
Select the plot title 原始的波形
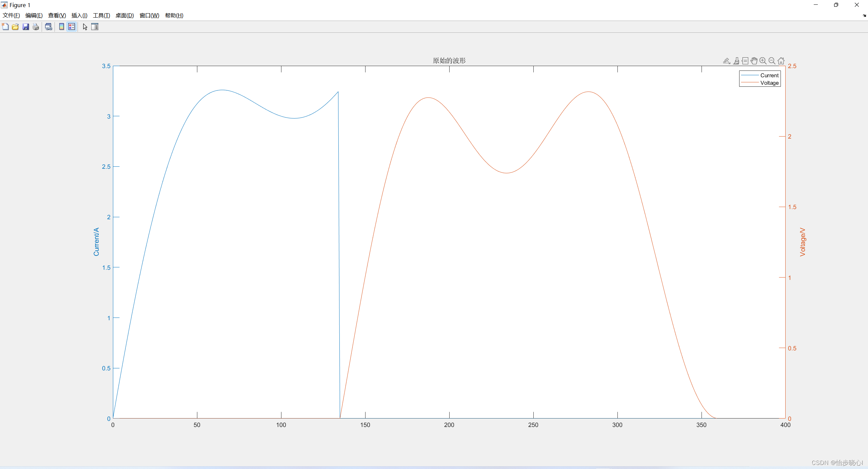(449, 60)
